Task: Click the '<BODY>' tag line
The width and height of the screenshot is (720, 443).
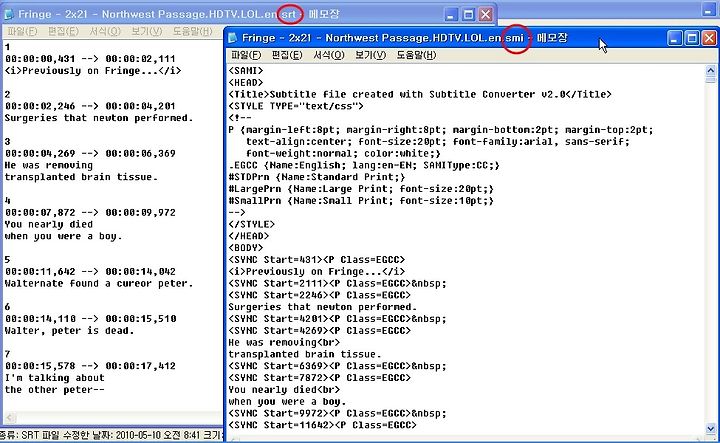Action: tap(246, 248)
